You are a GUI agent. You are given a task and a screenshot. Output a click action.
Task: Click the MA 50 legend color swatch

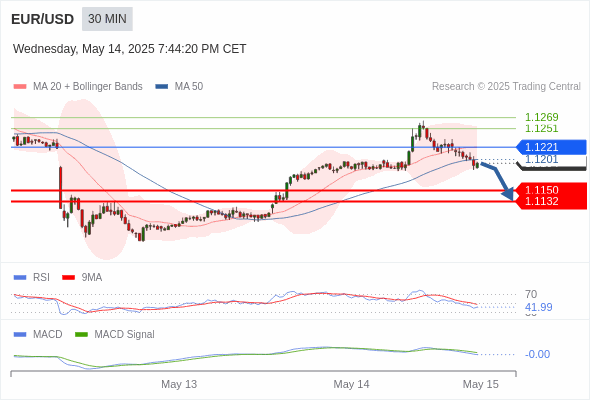click(x=162, y=87)
